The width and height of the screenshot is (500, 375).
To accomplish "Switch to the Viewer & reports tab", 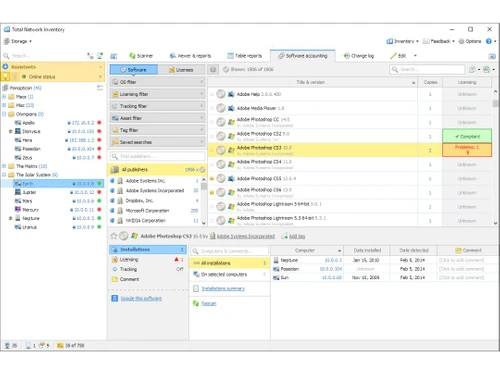I will (190, 56).
